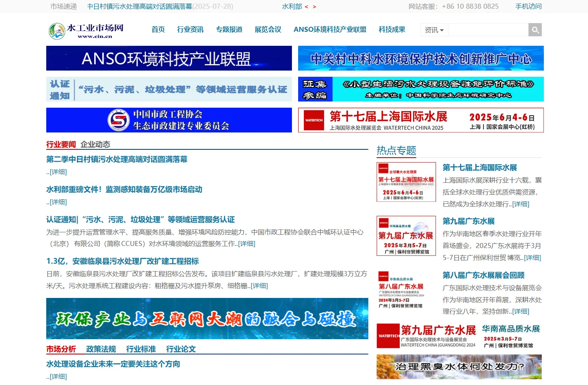Open 科技成果 navigation item
The height and width of the screenshot is (385, 588).
pyautogui.click(x=392, y=30)
